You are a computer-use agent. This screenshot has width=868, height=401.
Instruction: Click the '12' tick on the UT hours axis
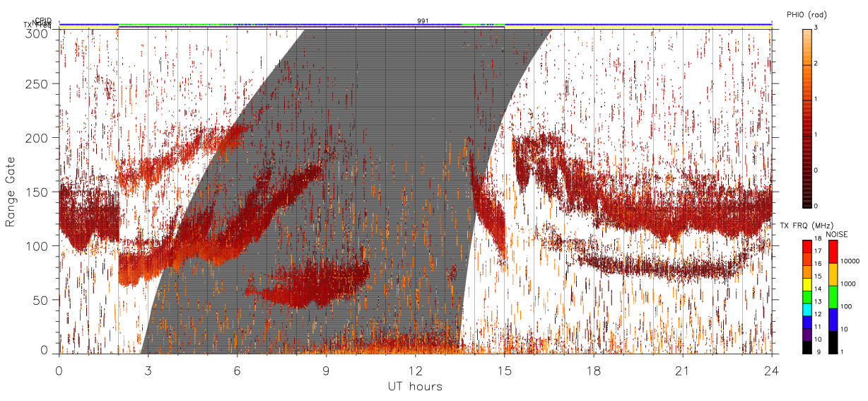coord(415,370)
